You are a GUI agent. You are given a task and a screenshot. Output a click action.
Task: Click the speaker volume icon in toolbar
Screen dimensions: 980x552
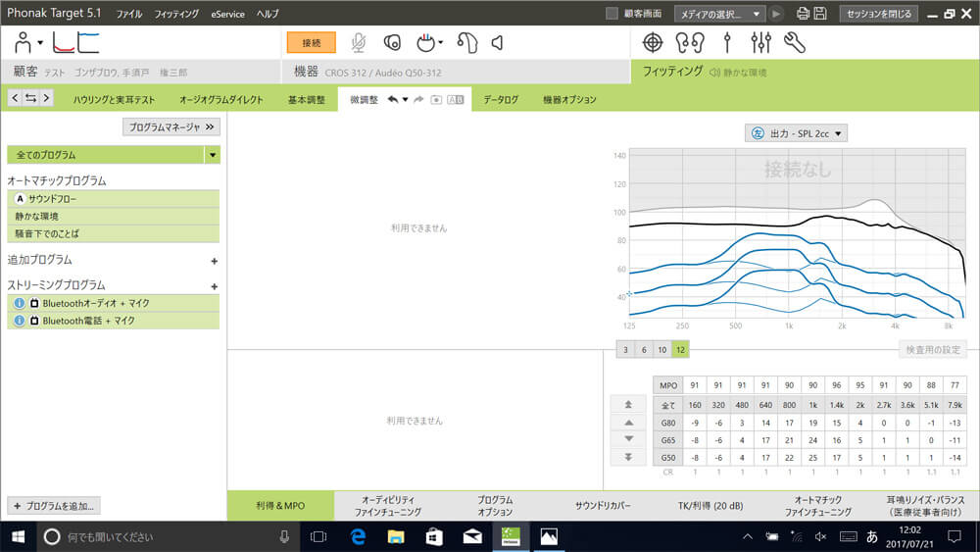click(498, 42)
